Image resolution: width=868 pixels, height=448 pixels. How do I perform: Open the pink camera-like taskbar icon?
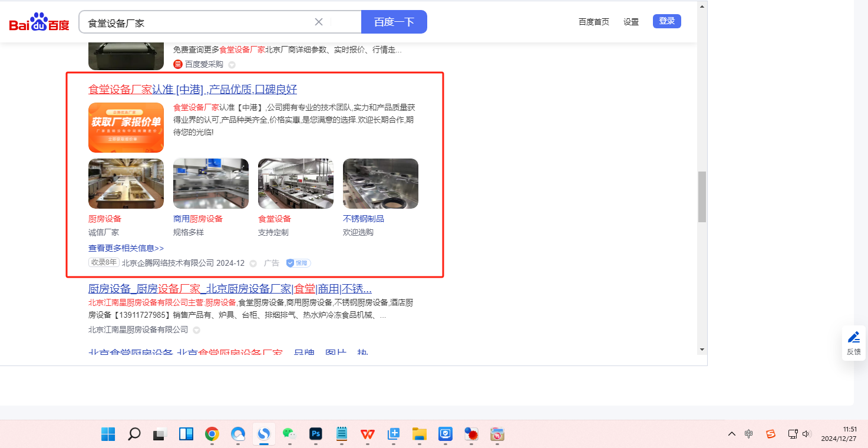coord(497,434)
